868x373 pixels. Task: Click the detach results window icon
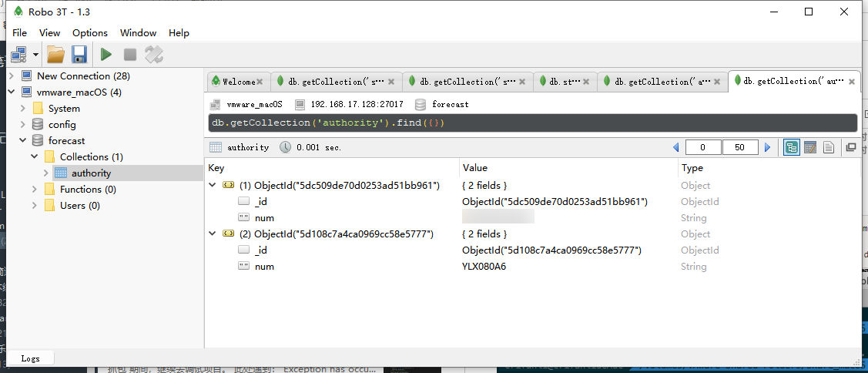(851, 147)
